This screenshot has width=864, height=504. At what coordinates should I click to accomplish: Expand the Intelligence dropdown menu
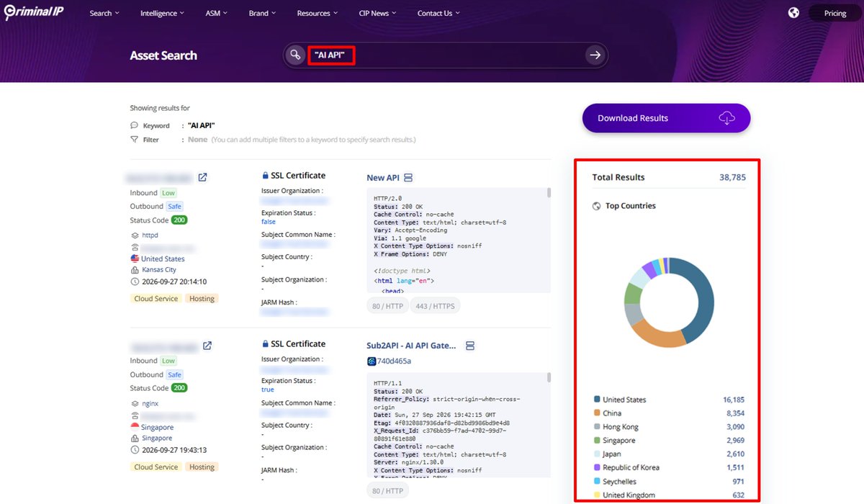(162, 13)
